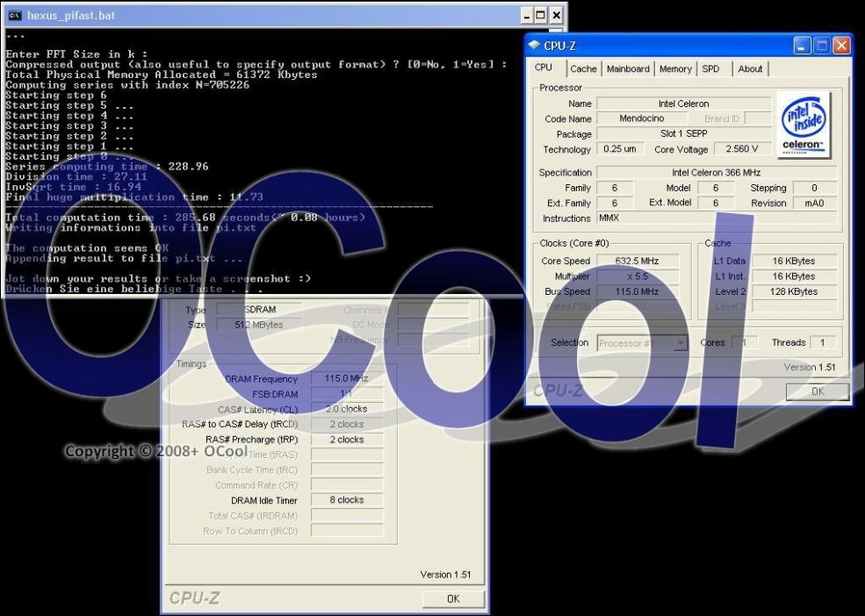
Task: Click the Code Name value 'Mendocino'
Action: [642, 118]
